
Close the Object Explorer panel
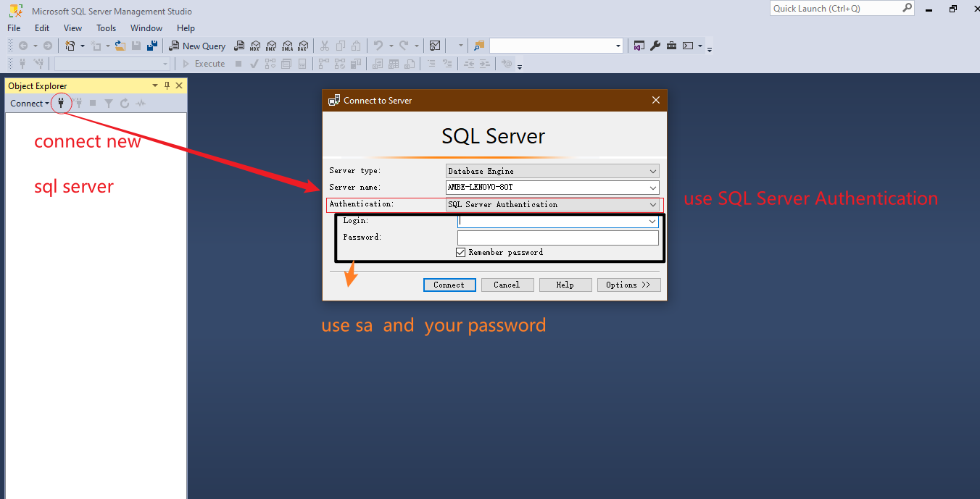coord(179,85)
